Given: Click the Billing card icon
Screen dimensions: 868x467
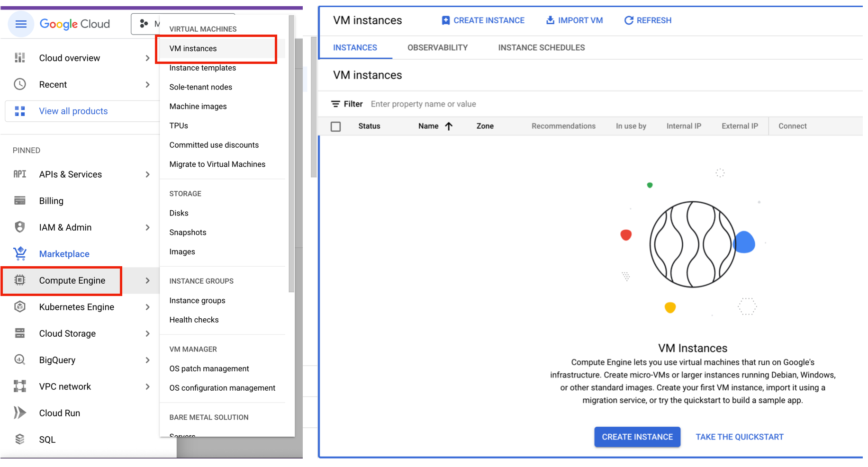Looking at the screenshot, I should pos(20,201).
